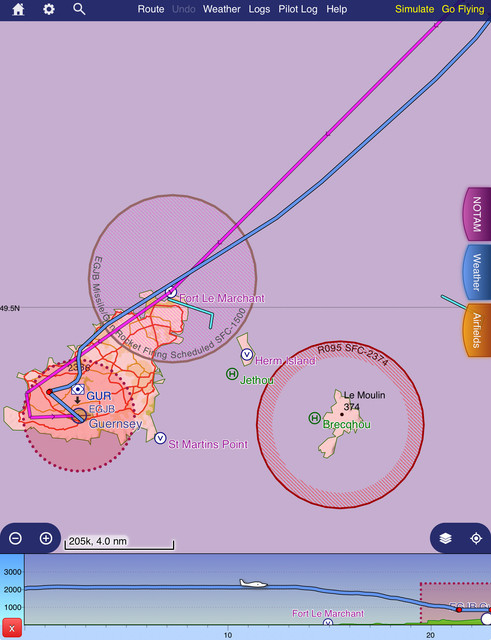This screenshot has height=640, width=491.
Task: Tap the map scale bar 205k, 4.0 nm
Action: (119, 543)
